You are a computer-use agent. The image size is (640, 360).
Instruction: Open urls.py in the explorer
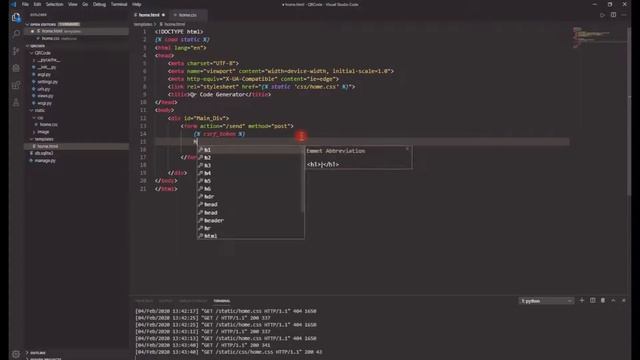tap(44, 89)
